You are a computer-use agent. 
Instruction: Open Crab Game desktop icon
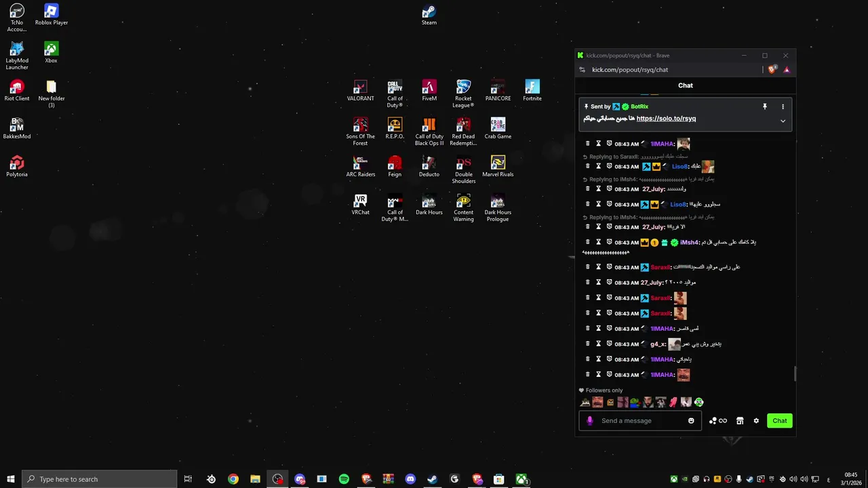(x=498, y=129)
